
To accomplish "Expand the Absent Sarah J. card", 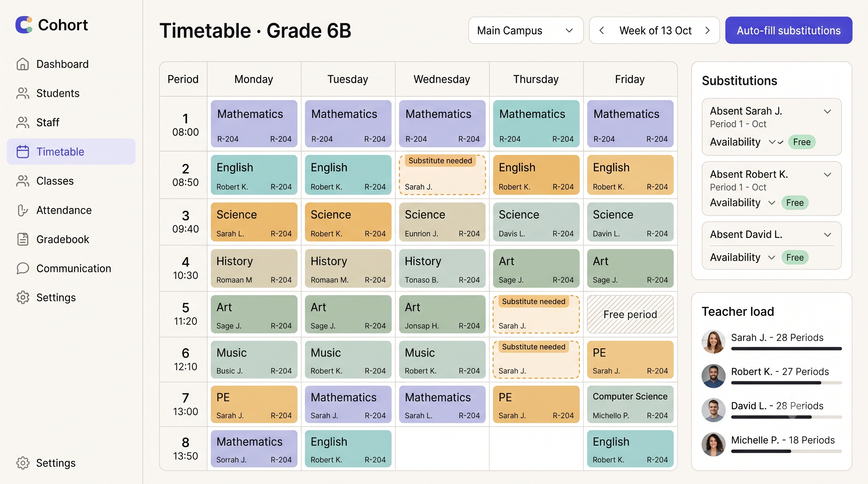I will pos(828,112).
